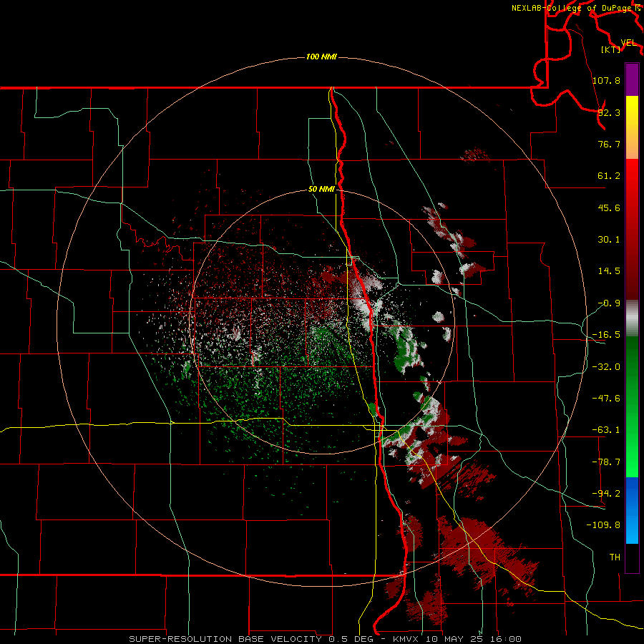Click the -32.0 velocity scale value
Image resolution: width=644 pixels, height=644 pixels.
click(606, 367)
